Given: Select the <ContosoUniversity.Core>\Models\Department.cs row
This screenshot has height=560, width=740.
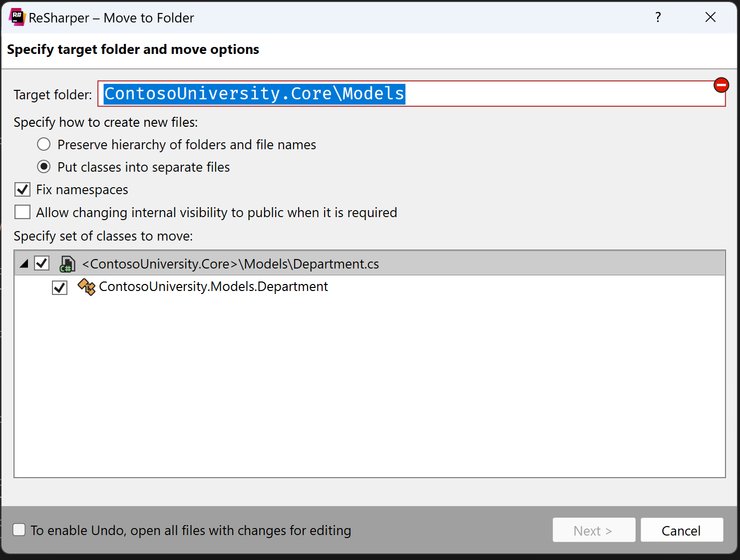Looking at the screenshot, I should (x=370, y=264).
